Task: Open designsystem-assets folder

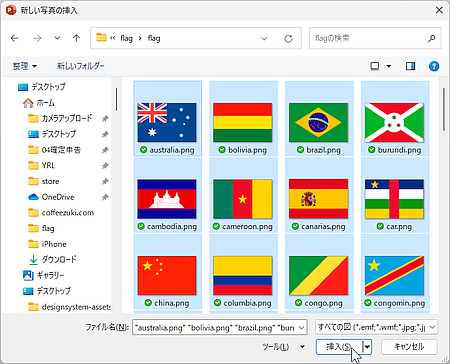Action: pos(69,307)
